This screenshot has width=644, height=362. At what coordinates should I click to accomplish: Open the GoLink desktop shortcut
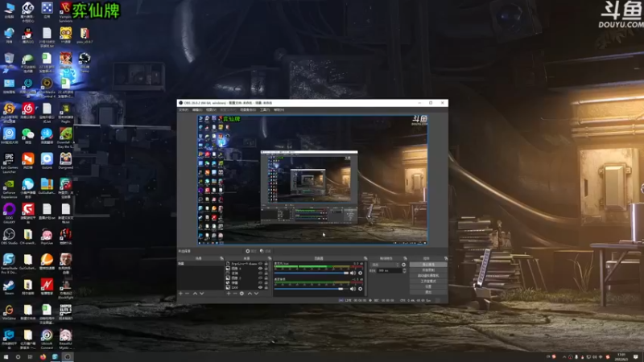pyautogui.click(x=47, y=161)
